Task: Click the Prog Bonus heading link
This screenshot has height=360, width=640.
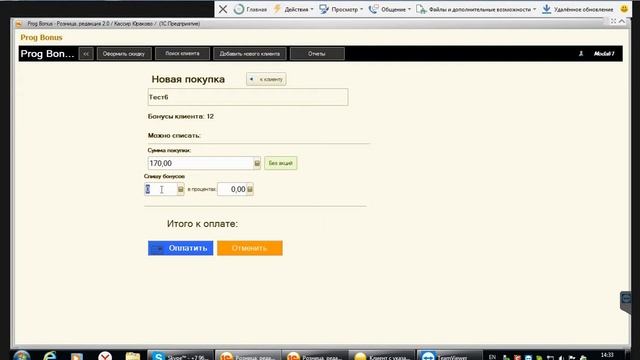Action: tap(41, 38)
